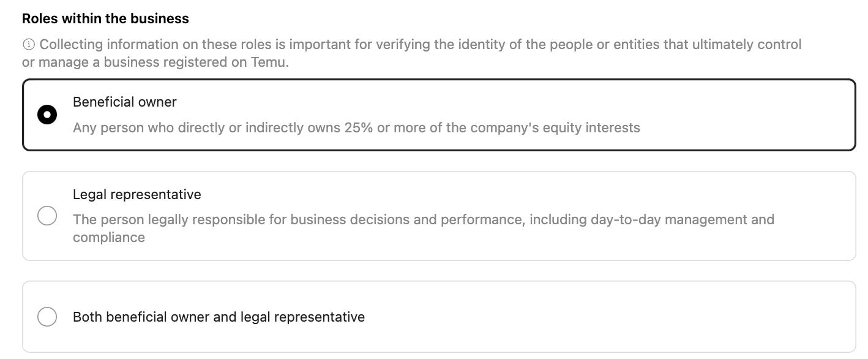Click the info icon beside the roles description
868x359 pixels.
[28, 45]
